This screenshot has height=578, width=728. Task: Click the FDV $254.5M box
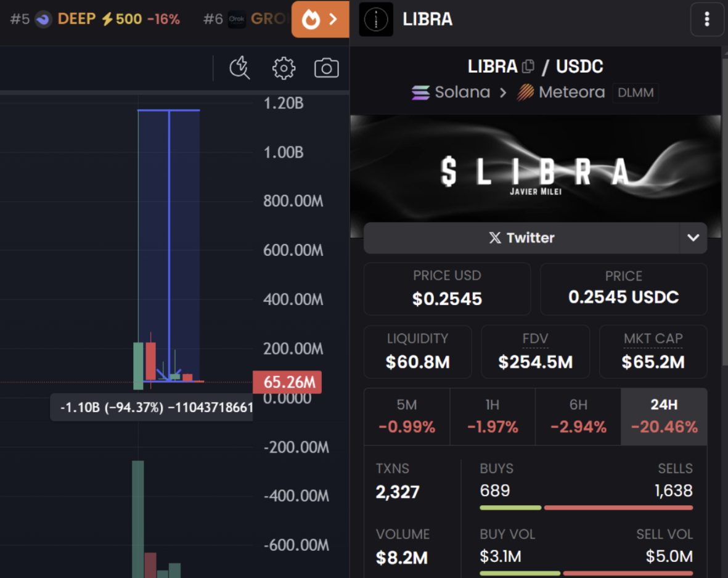[x=535, y=352]
